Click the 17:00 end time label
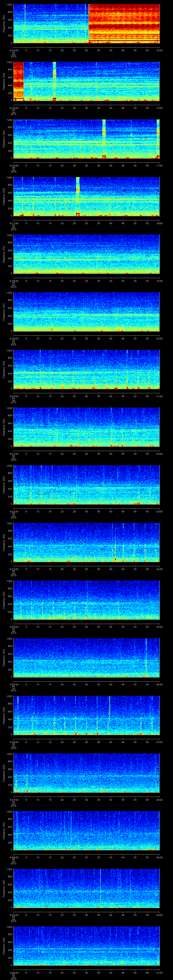173x980 pixels. point(160,166)
